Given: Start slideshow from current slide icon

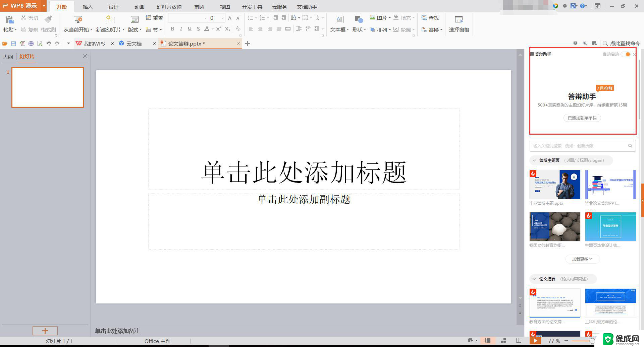Looking at the screenshot, I should click(78, 19).
